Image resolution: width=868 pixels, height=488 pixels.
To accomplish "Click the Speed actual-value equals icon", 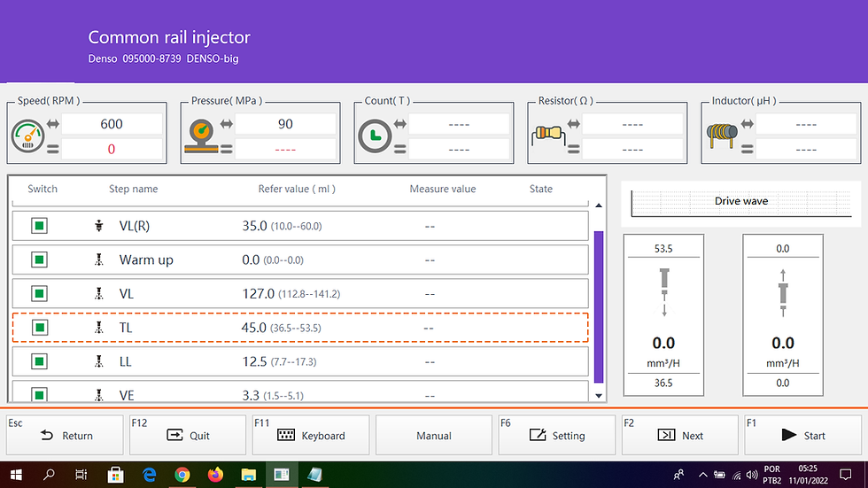I will tap(53, 149).
